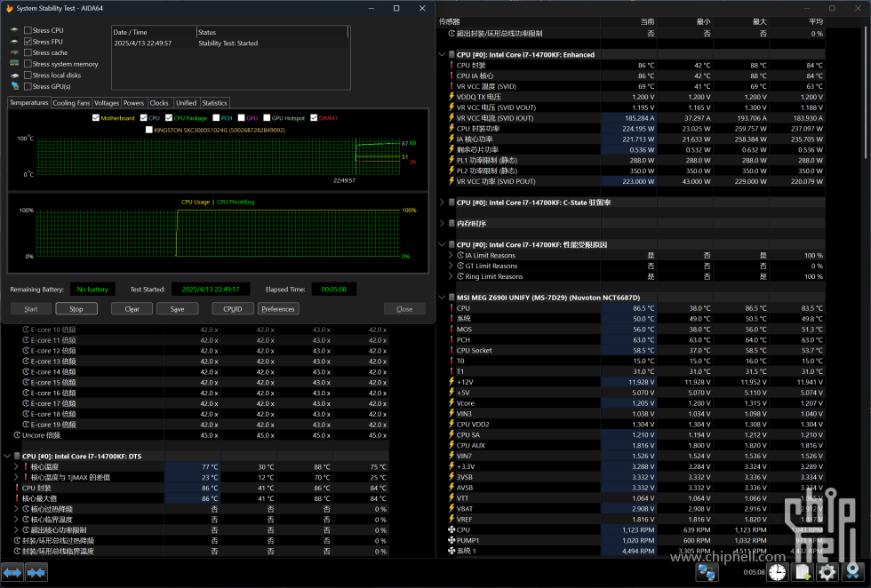Click the icon beside Stress FPU
Image resolution: width=871 pixels, height=588 pixels.
[x=14, y=42]
